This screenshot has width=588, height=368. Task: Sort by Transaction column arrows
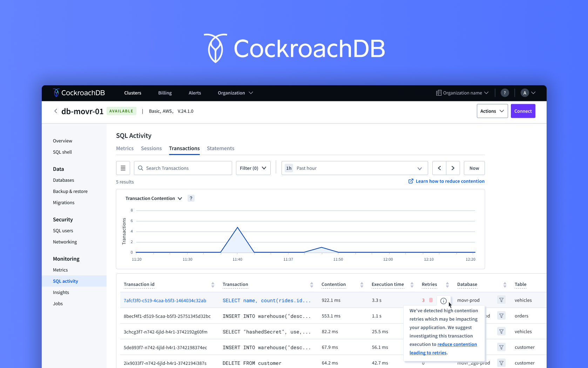312,285
